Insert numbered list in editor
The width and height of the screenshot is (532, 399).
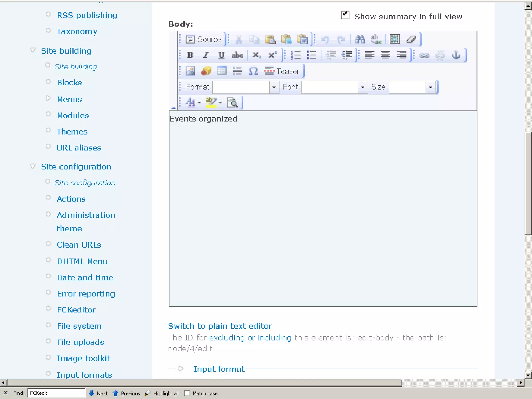pyautogui.click(x=295, y=55)
